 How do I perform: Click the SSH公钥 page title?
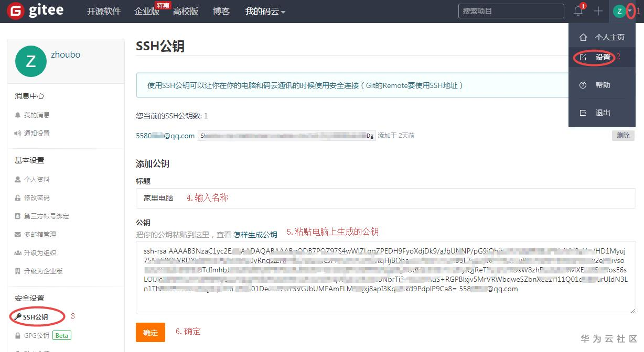(160, 46)
